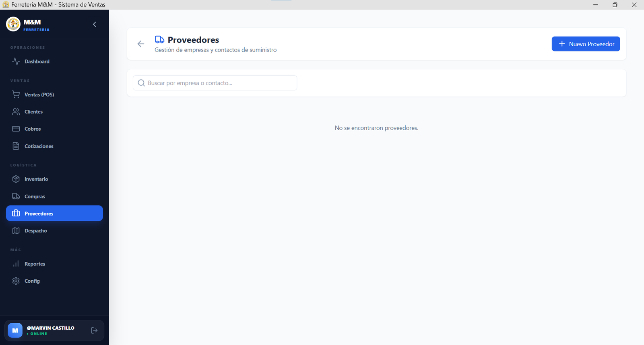644x345 pixels.
Task: Click the blue M user avatar
Action: tap(15, 331)
